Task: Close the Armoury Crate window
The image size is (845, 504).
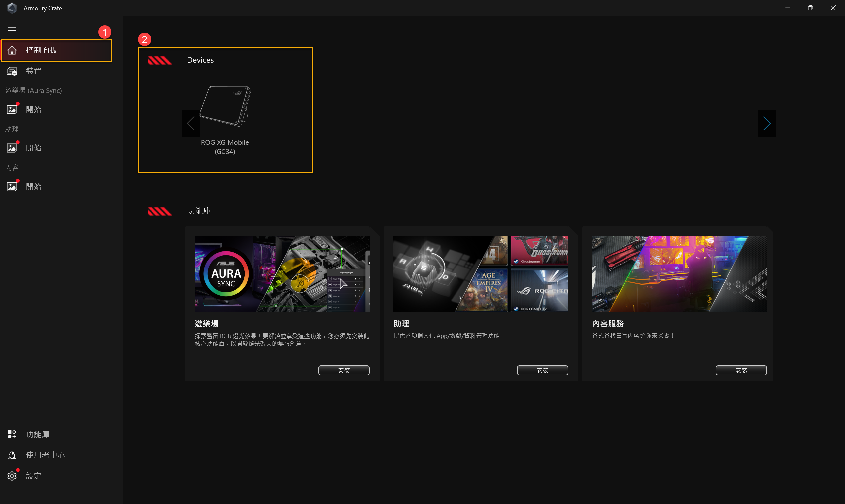Action: (x=833, y=8)
